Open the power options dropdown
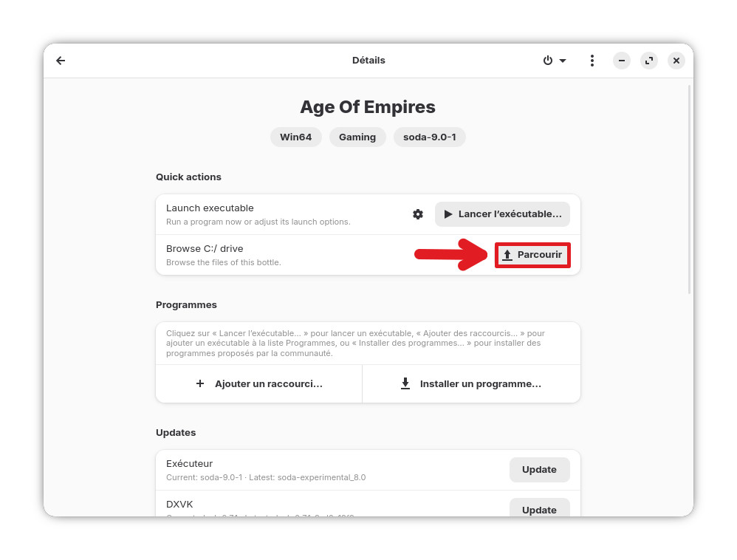 (x=555, y=61)
